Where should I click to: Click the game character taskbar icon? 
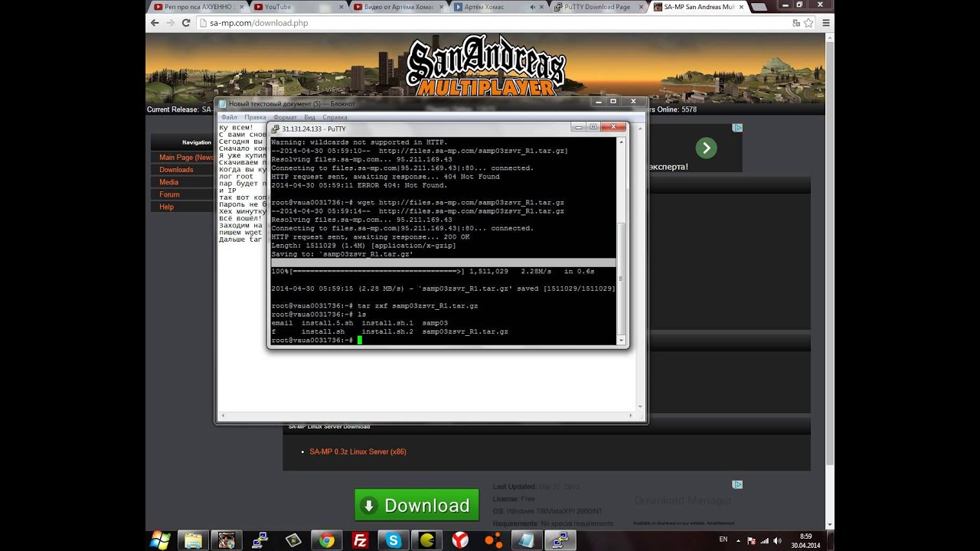pos(227,540)
